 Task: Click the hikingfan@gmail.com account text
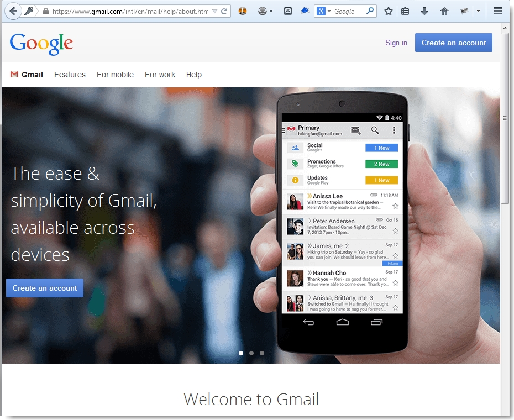point(320,134)
